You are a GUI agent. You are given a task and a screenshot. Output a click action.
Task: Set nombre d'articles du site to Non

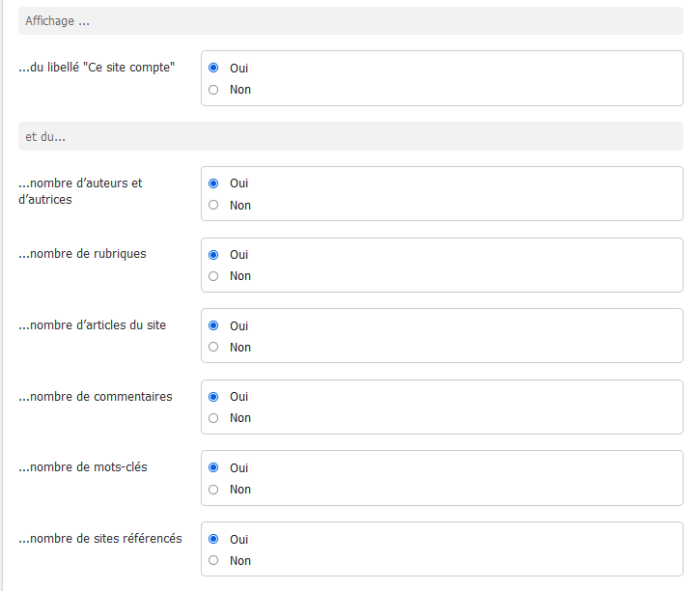pos(214,347)
